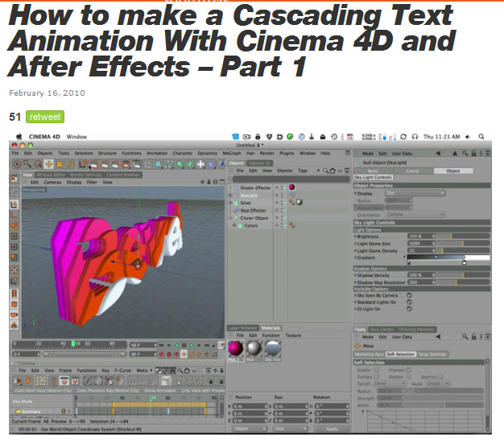Toggle the Rubber checkbox
This screenshot has height=441, width=504.
(x=408, y=377)
